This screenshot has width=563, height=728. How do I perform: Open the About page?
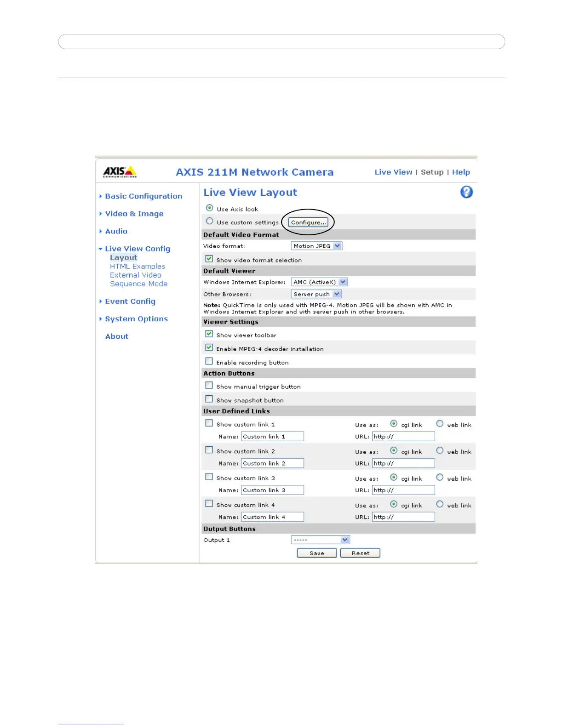coord(117,336)
